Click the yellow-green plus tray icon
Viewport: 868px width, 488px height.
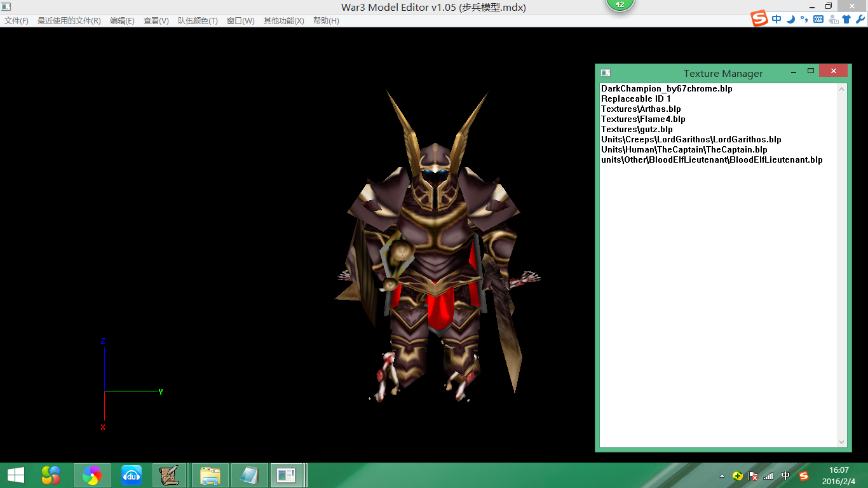click(738, 475)
